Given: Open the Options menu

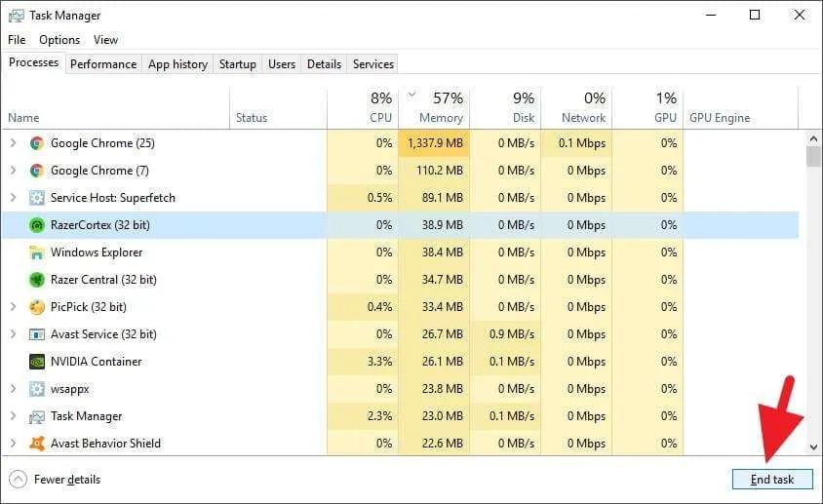Looking at the screenshot, I should (x=59, y=40).
